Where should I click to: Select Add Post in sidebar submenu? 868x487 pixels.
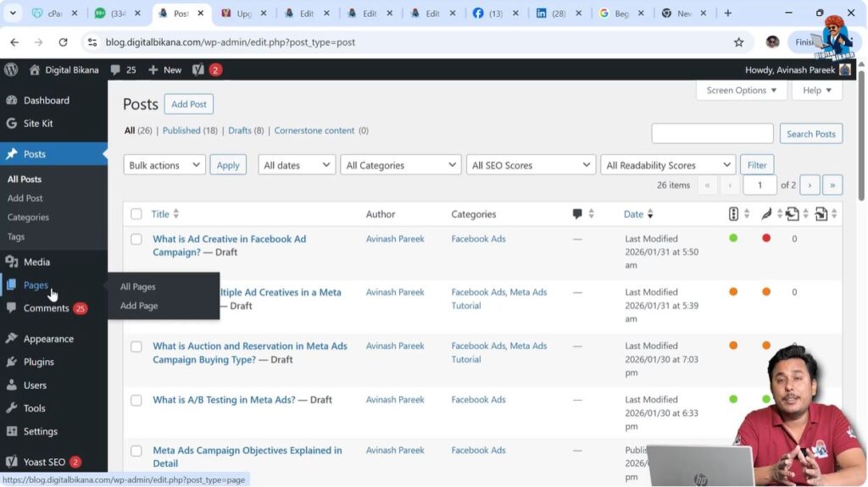point(25,198)
